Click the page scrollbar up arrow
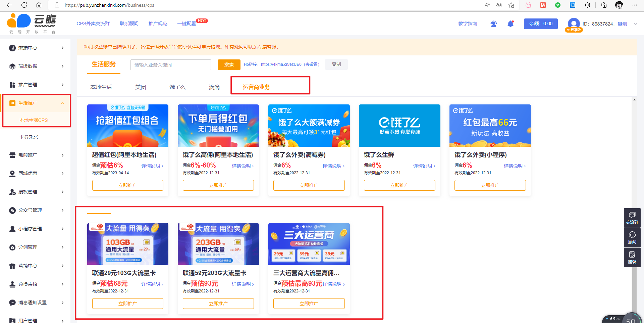Screen dimensions: 644x323 (x=634, y=100)
